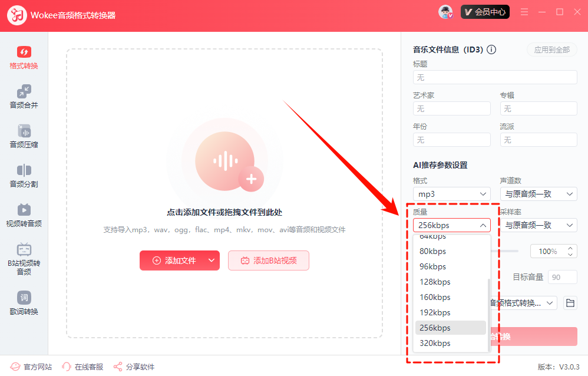Image resolution: width=588 pixels, height=376 pixels.
Task: Open the 歌词转换 lyrics conversion tool
Action: click(24, 303)
